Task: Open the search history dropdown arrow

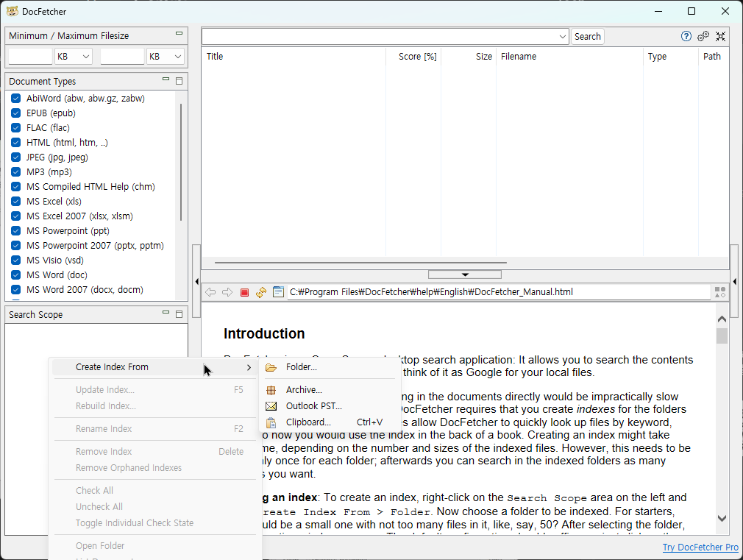Action: click(x=563, y=37)
